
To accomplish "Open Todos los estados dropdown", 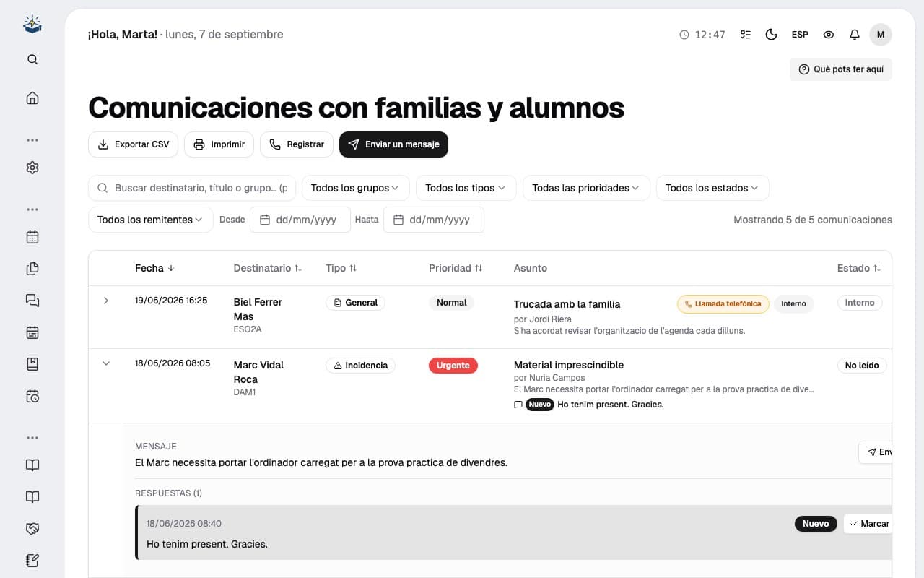I will 712,188.
